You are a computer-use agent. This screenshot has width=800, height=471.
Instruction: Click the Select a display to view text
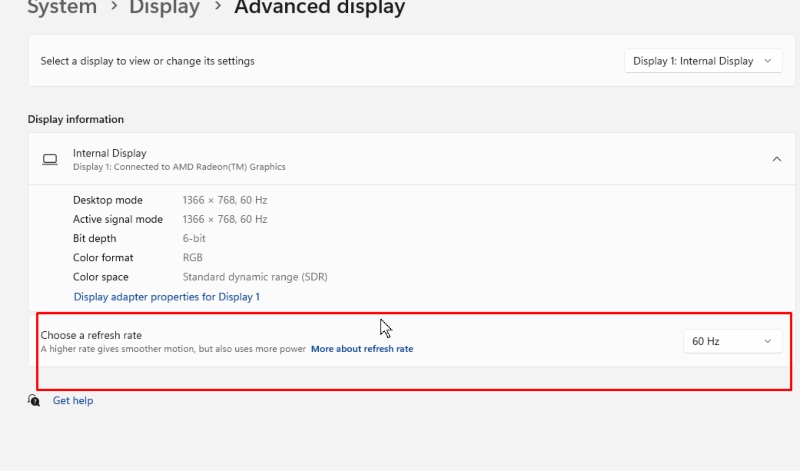click(147, 61)
